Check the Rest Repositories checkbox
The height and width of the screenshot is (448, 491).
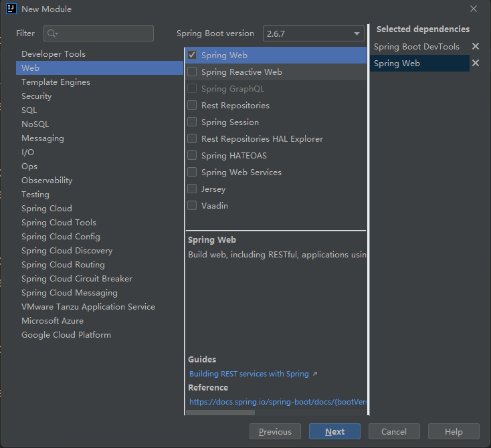point(192,105)
